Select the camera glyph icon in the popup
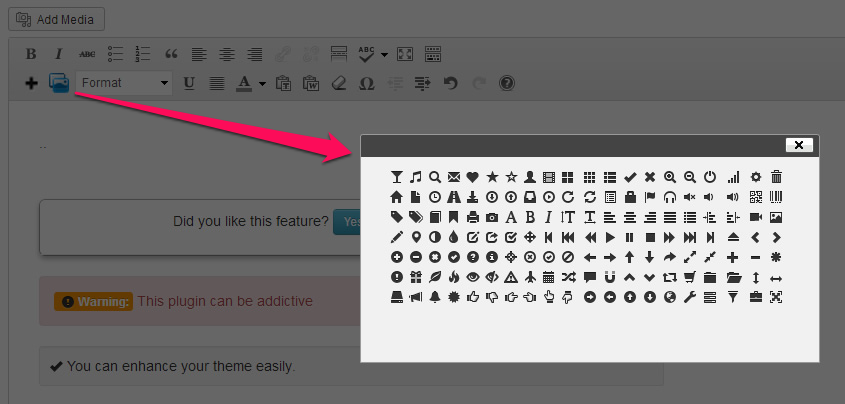This screenshot has height=404, width=845. 492,217
